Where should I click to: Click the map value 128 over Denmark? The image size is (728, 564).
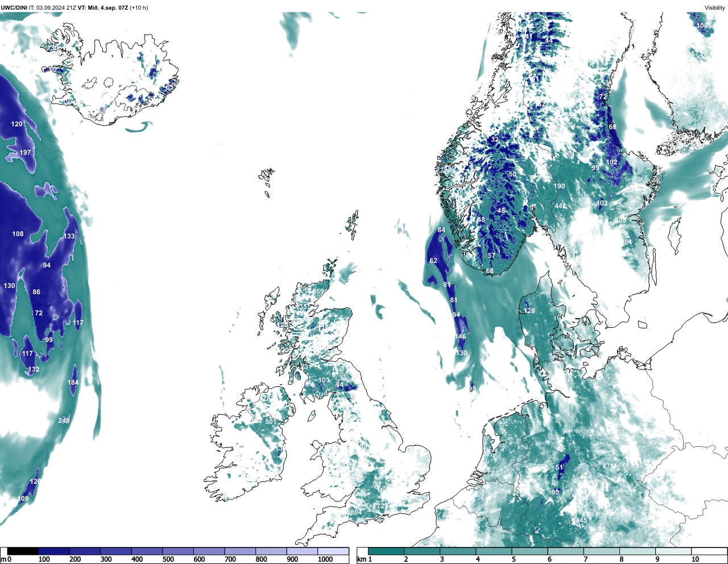[529, 311]
